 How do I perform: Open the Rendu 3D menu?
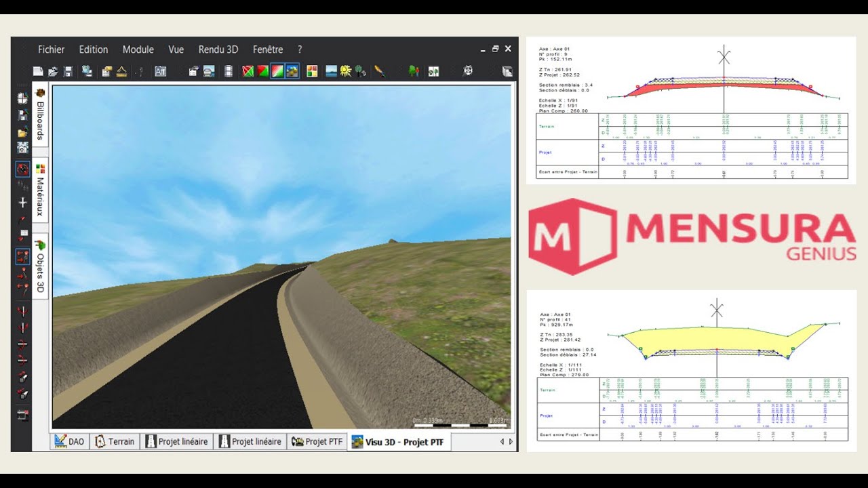pos(218,49)
